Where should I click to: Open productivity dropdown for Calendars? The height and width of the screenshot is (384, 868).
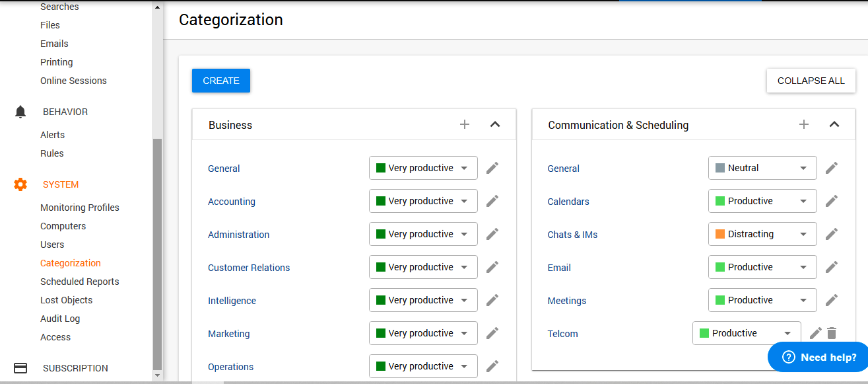coord(762,201)
